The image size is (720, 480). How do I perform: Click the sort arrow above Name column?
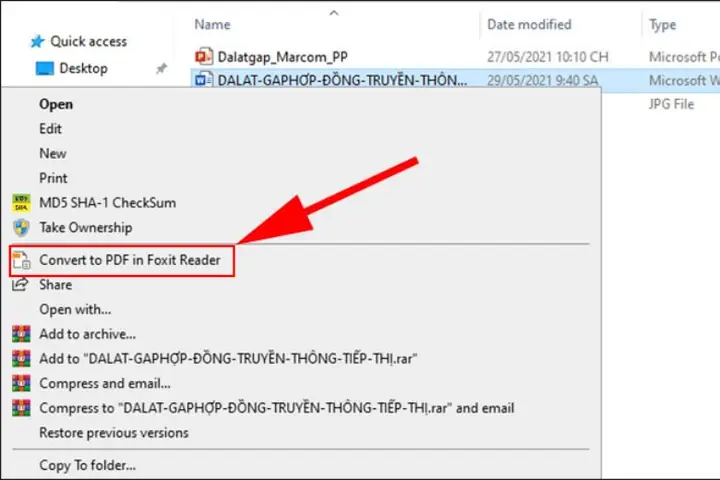(334, 13)
